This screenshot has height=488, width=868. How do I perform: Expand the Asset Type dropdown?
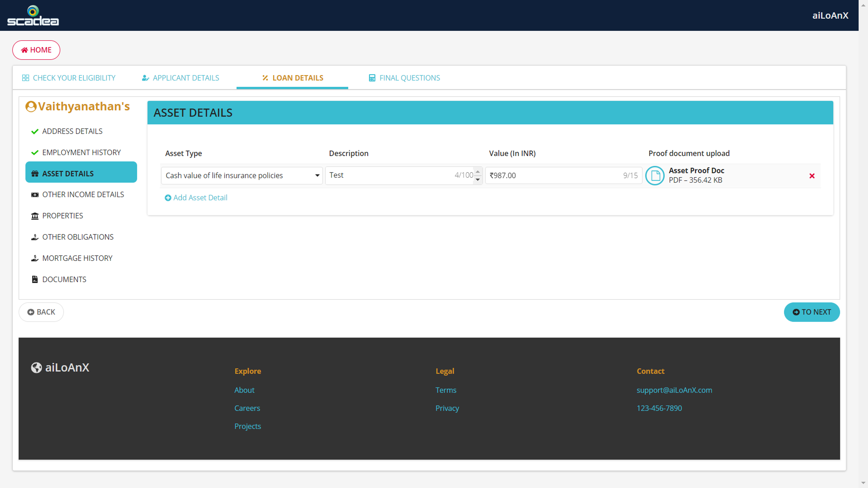point(242,176)
